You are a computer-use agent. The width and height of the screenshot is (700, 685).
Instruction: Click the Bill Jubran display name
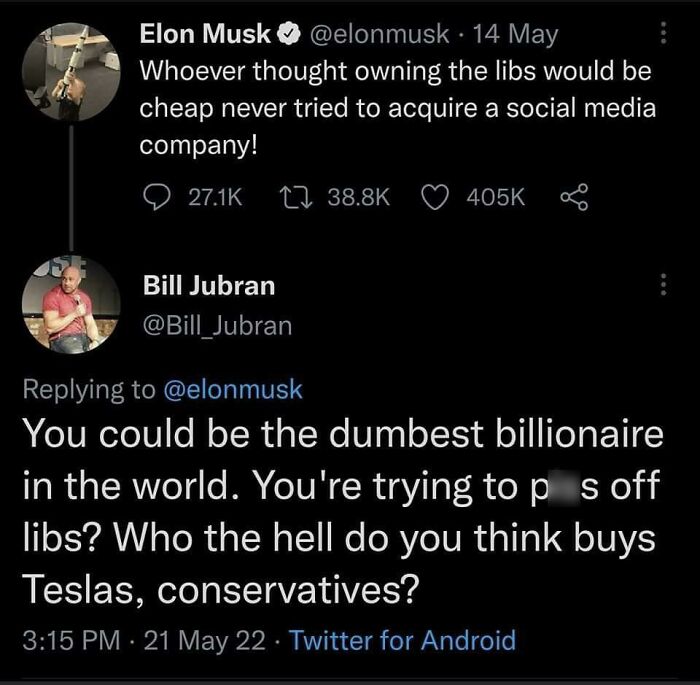(x=208, y=286)
